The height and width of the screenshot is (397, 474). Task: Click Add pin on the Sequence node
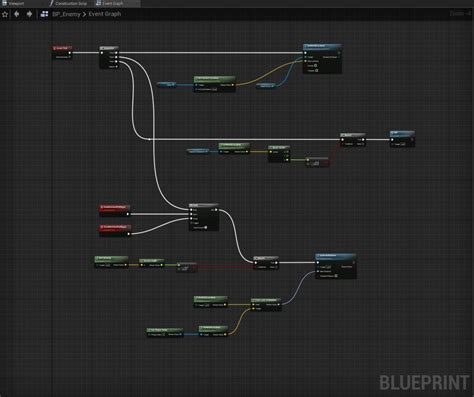click(x=113, y=67)
